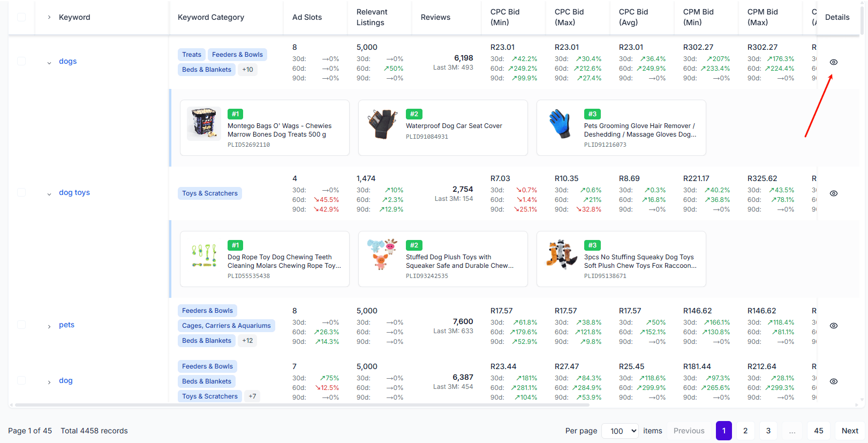Screen dimensions: 868x443
Task: Toggle the select-all header checkbox
Action: pos(21,17)
